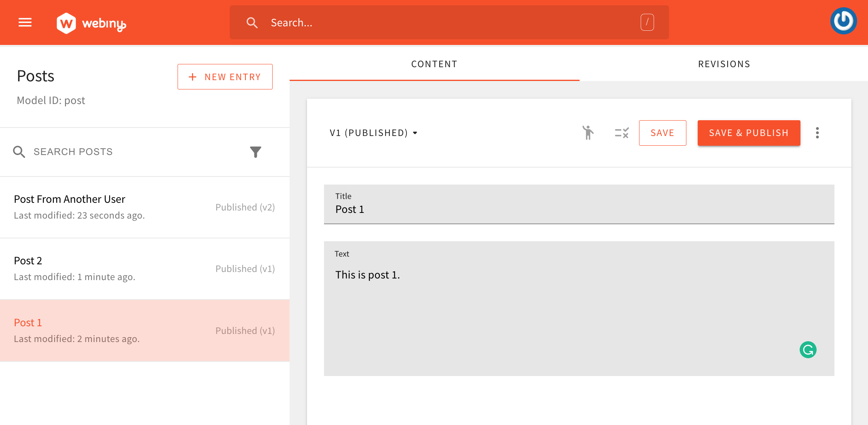This screenshot has height=425, width=868.
Task: Click the New Entry button
Action: [x=225, y=77]
